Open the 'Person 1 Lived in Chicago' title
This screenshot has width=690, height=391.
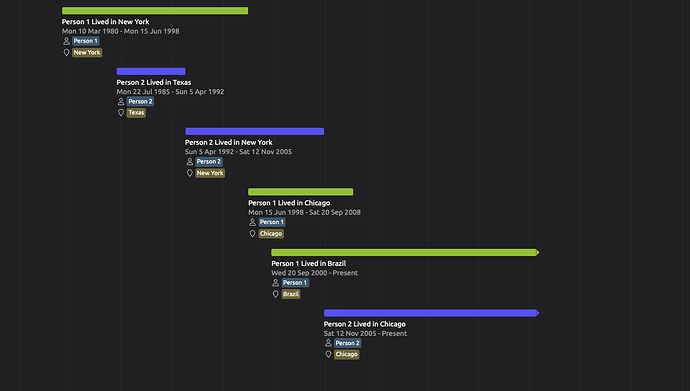(x=289, y=203)
